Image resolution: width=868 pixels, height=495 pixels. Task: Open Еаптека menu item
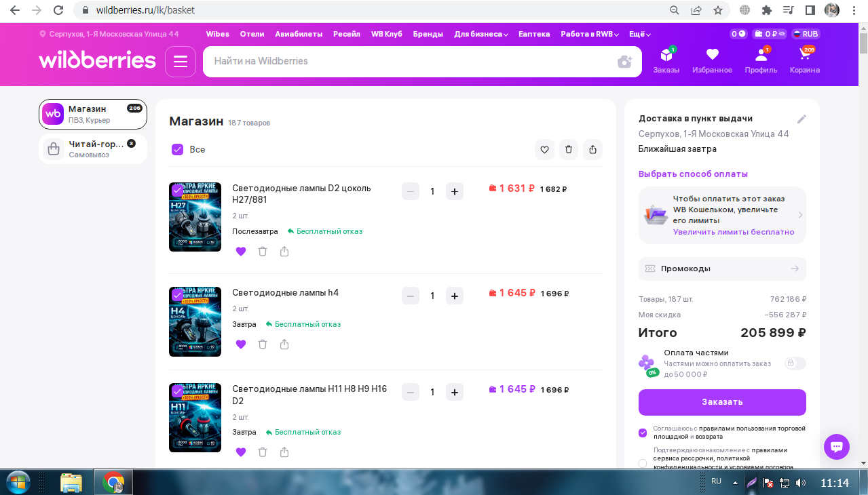point(534,34)
